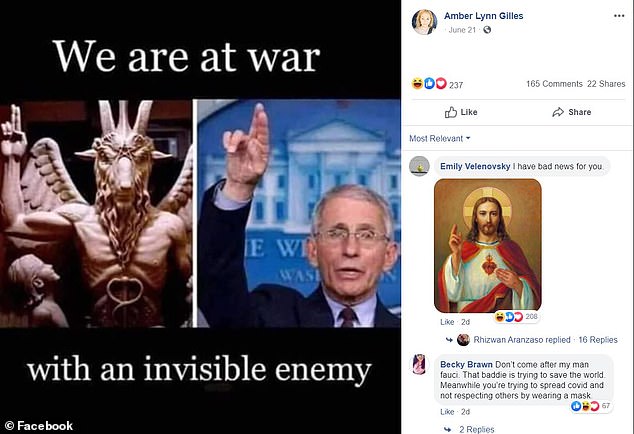
Task: Expand the 16 Replies thread
Action: (x=598, y=340)
